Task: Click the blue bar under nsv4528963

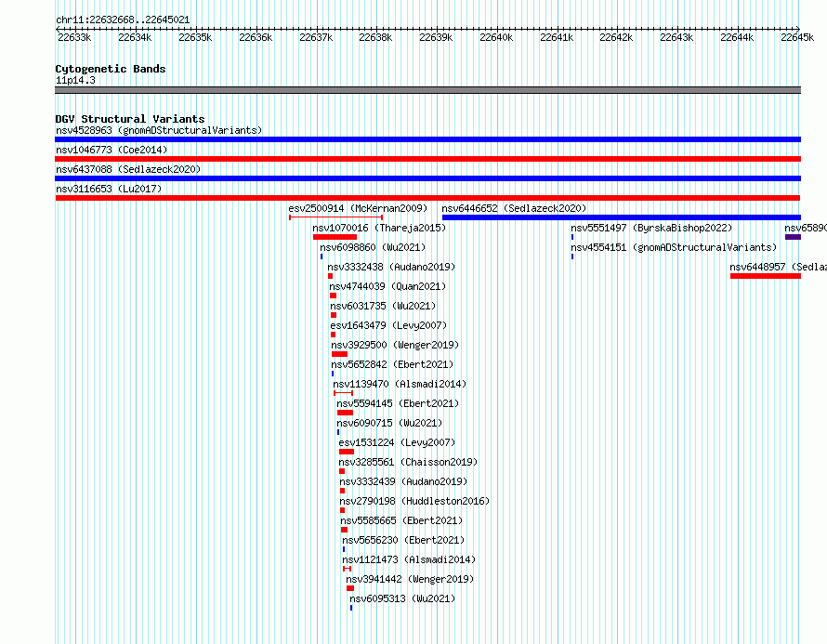Action: click(x=427, y=139)
